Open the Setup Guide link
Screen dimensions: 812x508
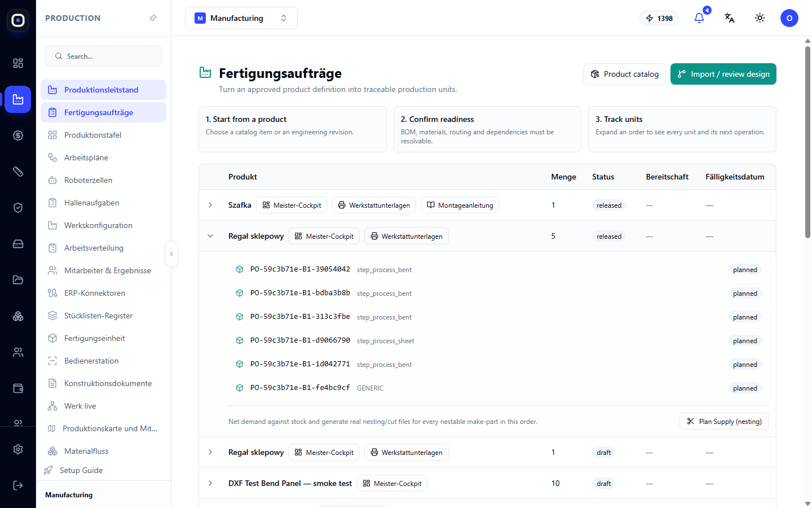(81, 470)
